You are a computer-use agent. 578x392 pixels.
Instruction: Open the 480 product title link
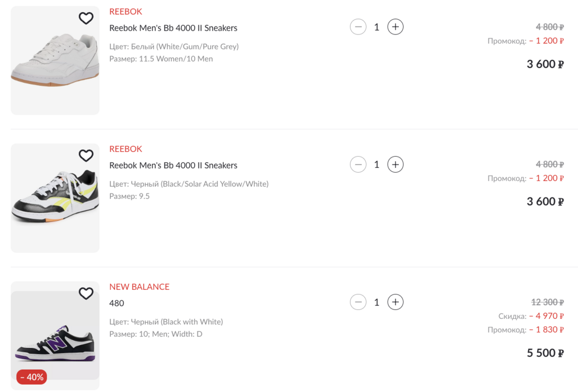pyautogui.click(x=117, y=304)
